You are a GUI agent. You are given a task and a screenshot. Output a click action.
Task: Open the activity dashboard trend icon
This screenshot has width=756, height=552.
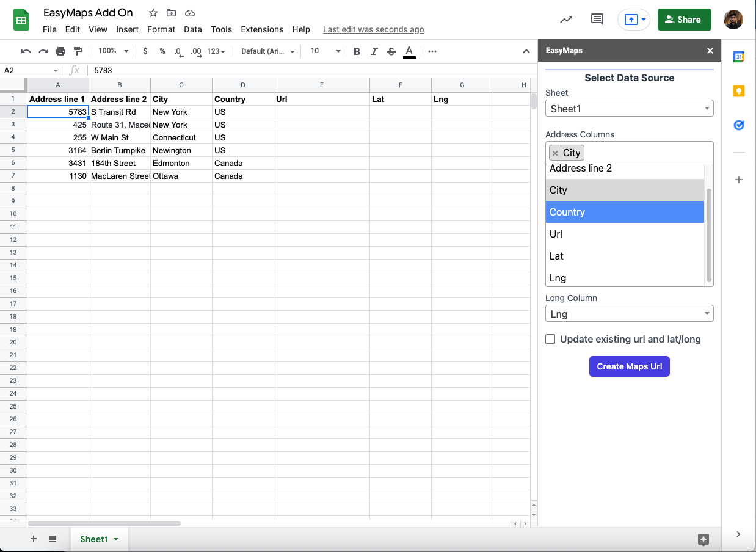click(x=567, y=20)
